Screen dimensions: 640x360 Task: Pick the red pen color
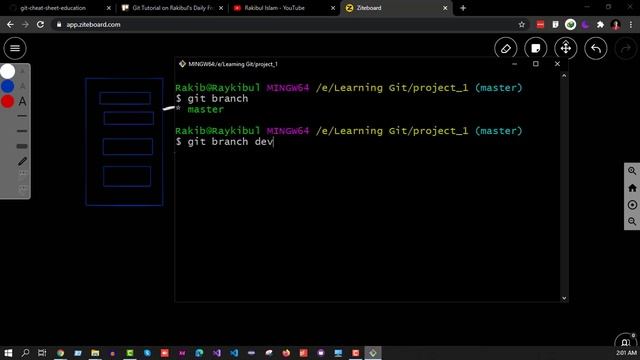(7, 101)
